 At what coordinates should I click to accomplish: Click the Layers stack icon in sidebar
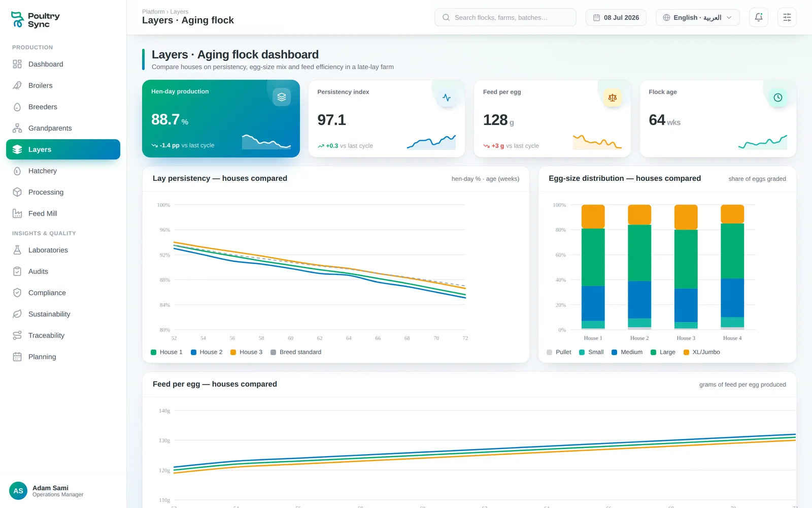(17, 149)
